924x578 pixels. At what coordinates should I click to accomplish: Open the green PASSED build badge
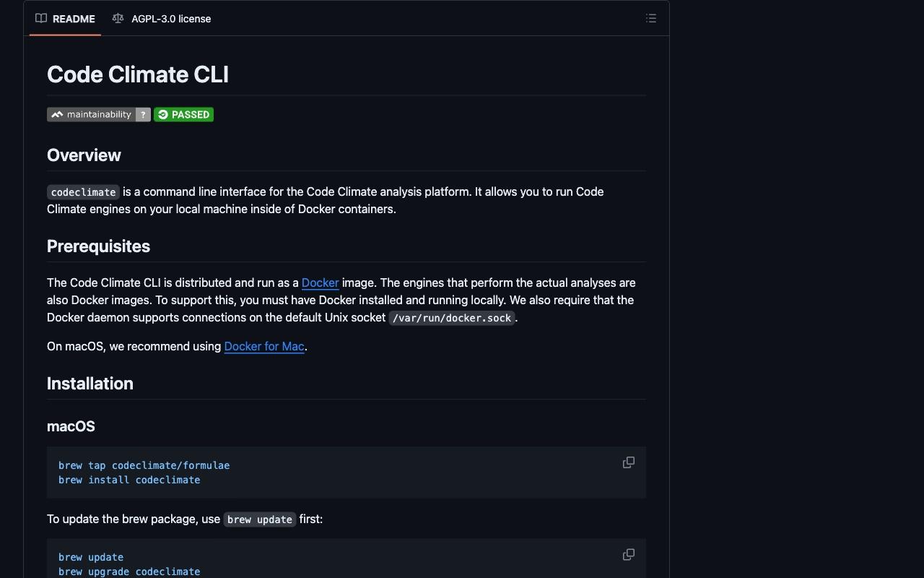[x=183, y=115]
